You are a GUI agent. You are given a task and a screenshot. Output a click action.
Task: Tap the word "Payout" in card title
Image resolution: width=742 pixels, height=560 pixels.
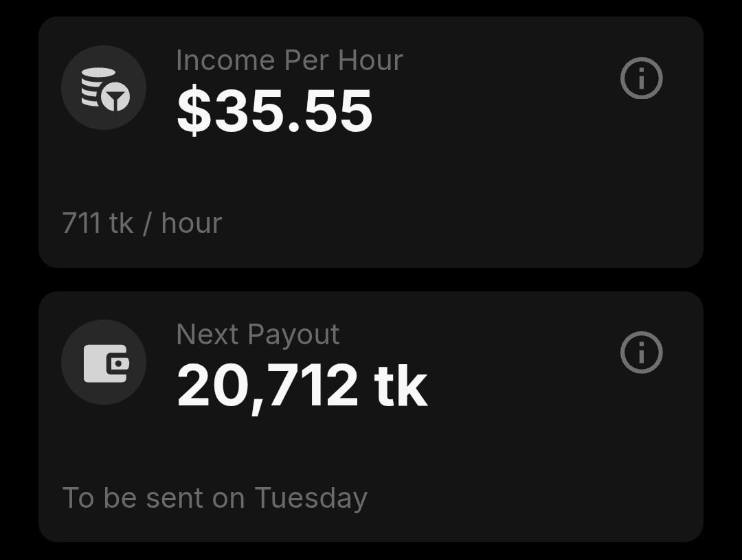coord(293,335)
